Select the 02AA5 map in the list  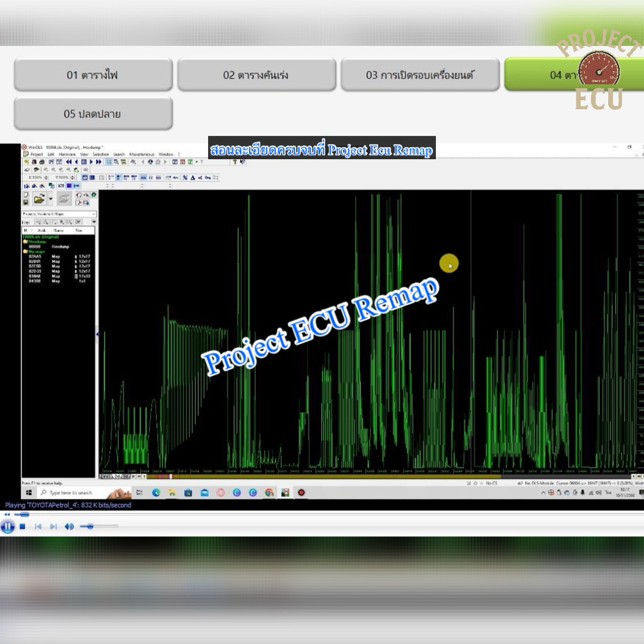(35, 257)
